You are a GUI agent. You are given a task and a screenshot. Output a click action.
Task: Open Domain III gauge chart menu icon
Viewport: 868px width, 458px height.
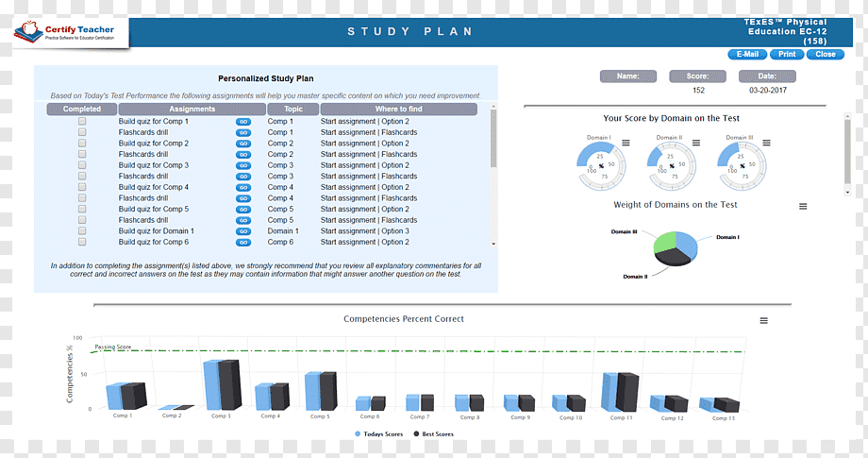(766, 143)
